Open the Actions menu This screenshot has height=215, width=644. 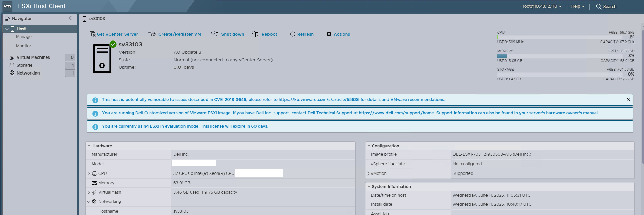[338, 34]
